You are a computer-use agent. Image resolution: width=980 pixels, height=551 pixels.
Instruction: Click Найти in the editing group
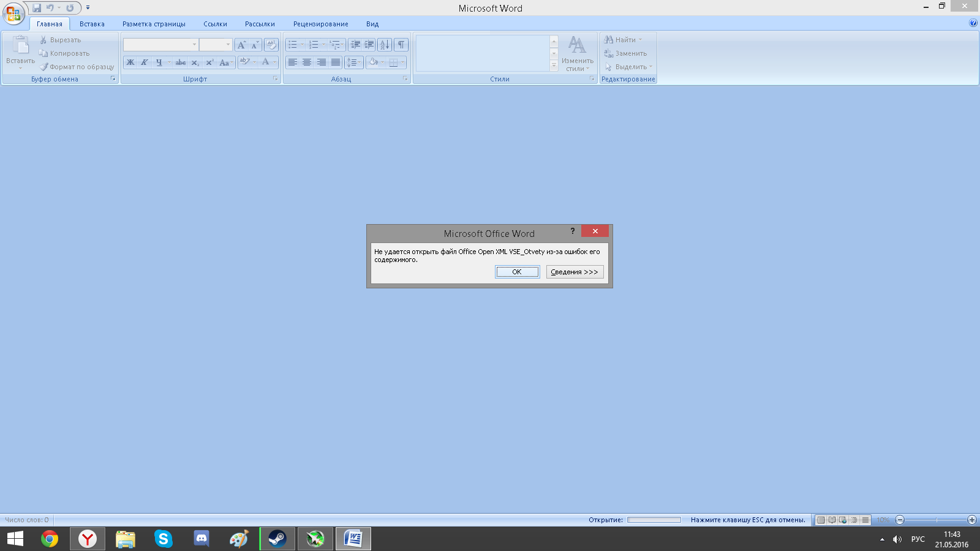coord(623,40)
